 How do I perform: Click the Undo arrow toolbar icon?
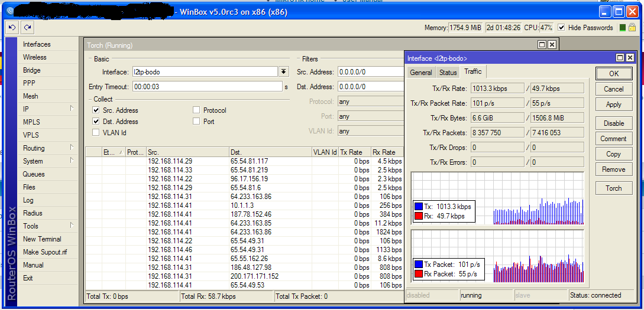click(12, 28)
